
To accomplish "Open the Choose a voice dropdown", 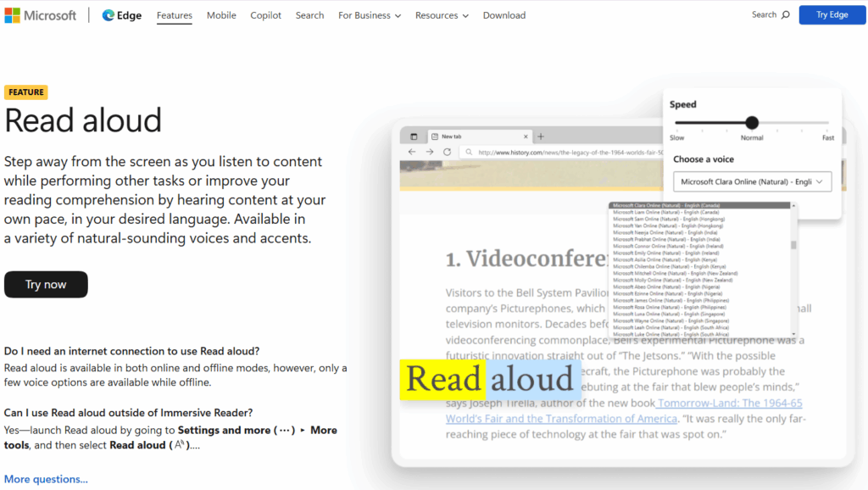I will tap(753, 181).
